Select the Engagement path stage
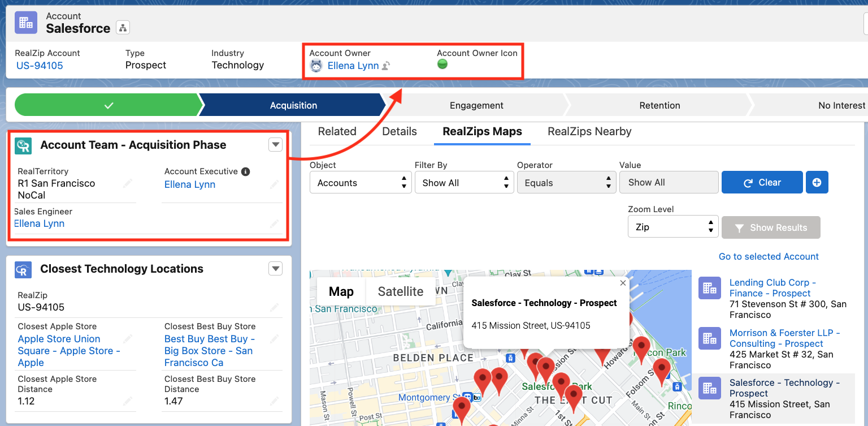 (476, 105)
